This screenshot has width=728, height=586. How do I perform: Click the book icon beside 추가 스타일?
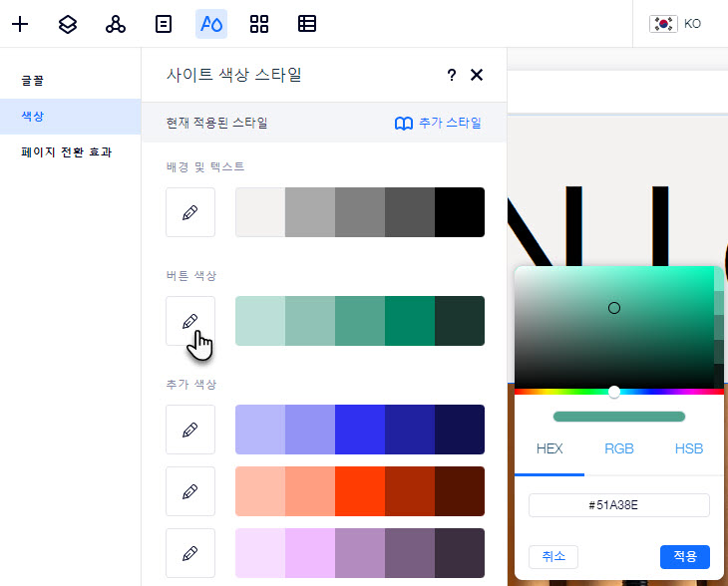point(404,124)
